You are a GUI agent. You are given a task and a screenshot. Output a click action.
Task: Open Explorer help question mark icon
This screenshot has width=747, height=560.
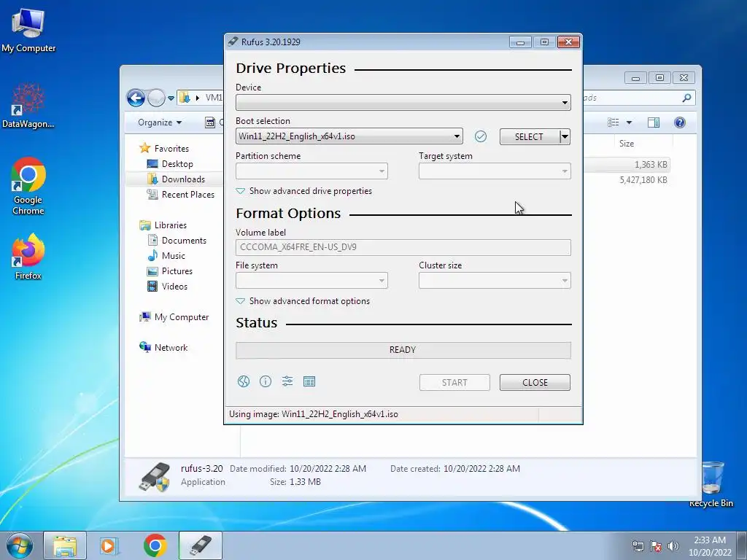(680, 122)
